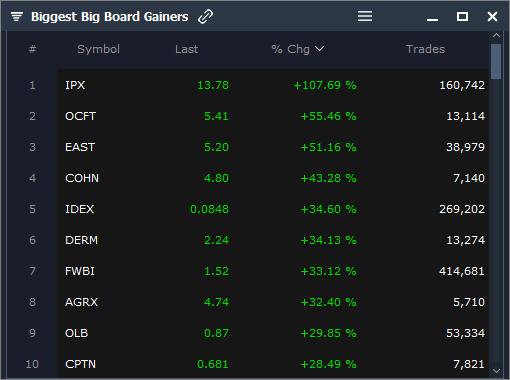The height and width of the screenshot is (380, 510).
Task: Click the vertical scrollbar thumb
Action: 496,61
